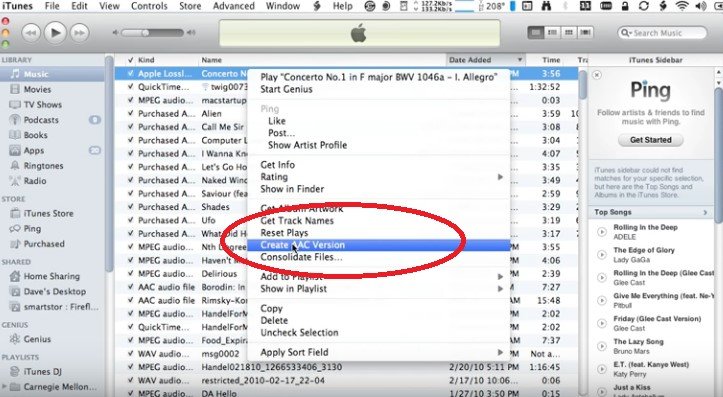The height and width of the screenshot is (397, 723).
Task: Choose Uncheck Selection
Action: (299, 332)
